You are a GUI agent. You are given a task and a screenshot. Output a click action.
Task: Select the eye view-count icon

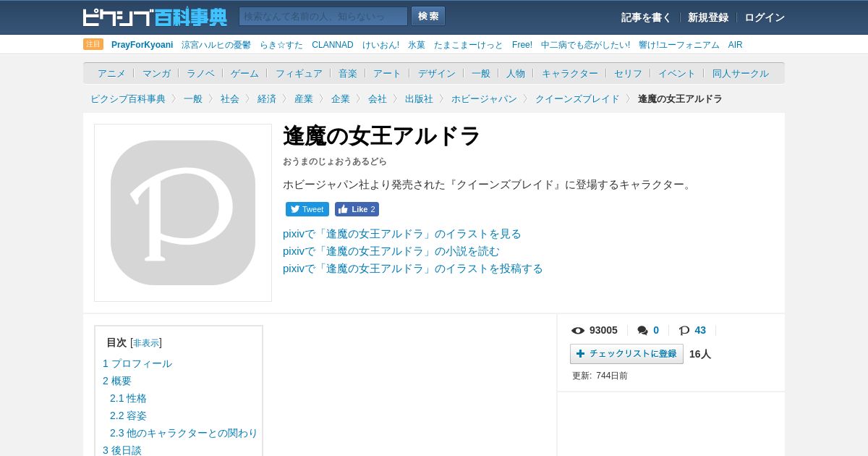point(578,330)
